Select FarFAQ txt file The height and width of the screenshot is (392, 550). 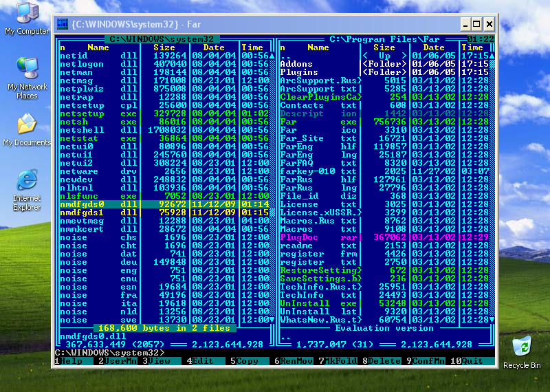point(384,163)
